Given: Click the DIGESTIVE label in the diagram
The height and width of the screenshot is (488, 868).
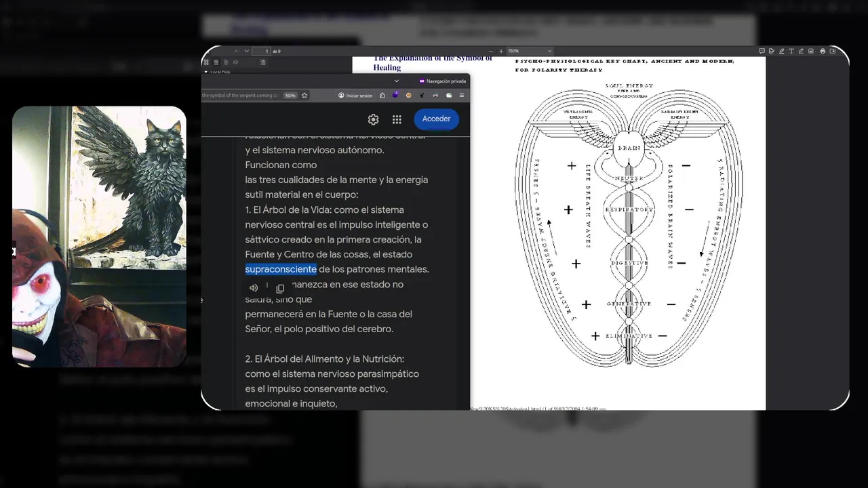Looking at the screenshot, I should pyautogui.click(x=629, y=262).
